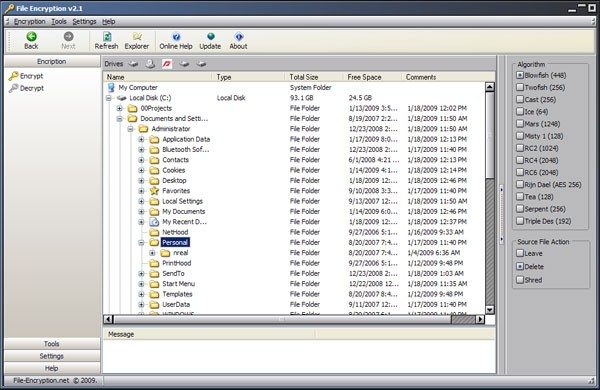
Task: Click the grayed Next arrow icon
Action: coord(68,36)
